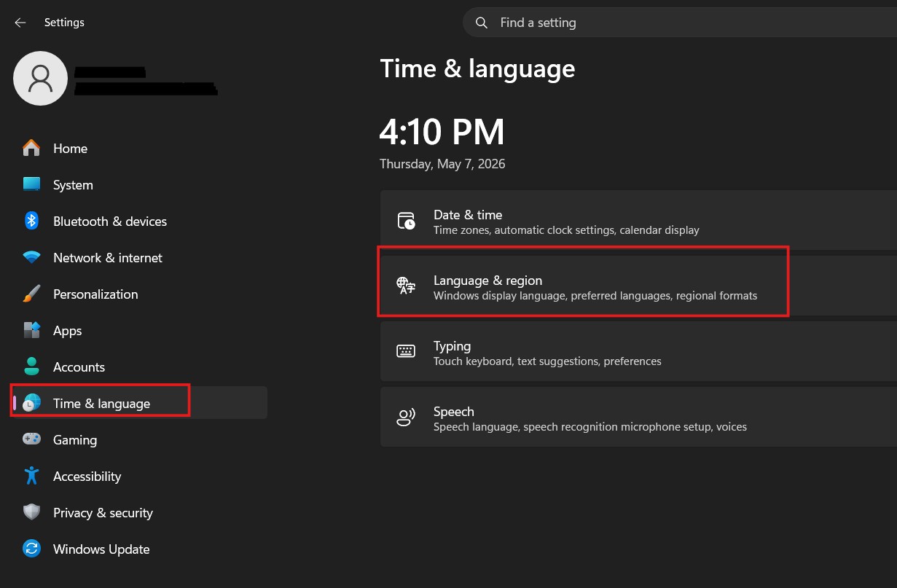
Task: Open the Accounts section
Action: (x=138, y=366)
